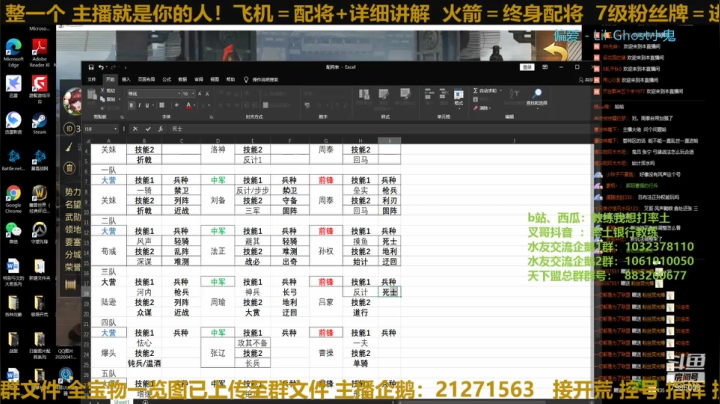Screen dimensions: 720x404
Task: Click the insert function fx icon
Action: point(160,129)
